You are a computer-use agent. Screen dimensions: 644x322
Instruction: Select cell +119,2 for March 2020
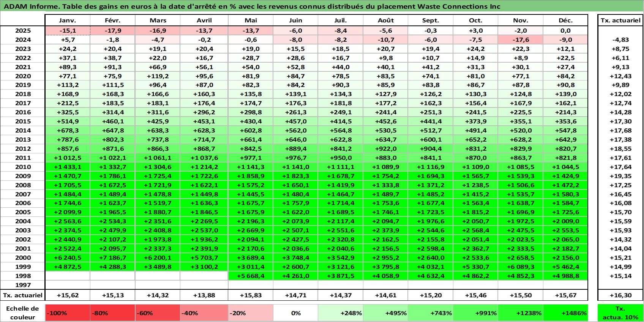[158, 76]
